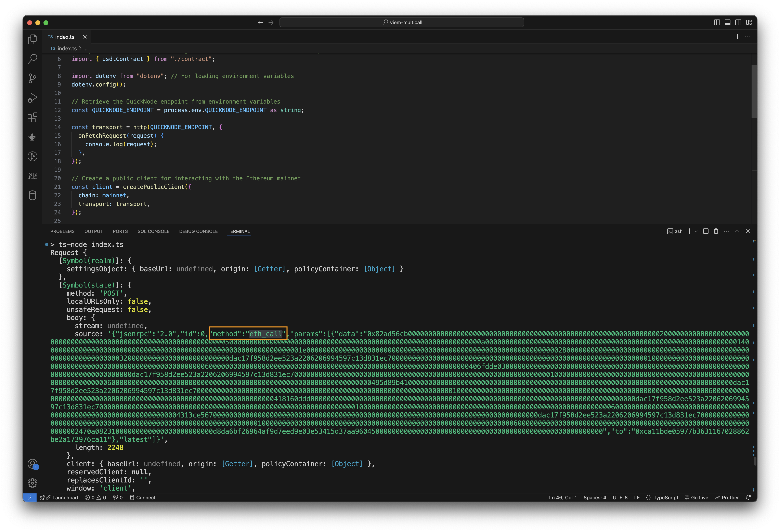The height and width of the screenshot is (532, 780).
Task: Open terminal panel More Actions ellipsis
Action: [x=727, y=231]
